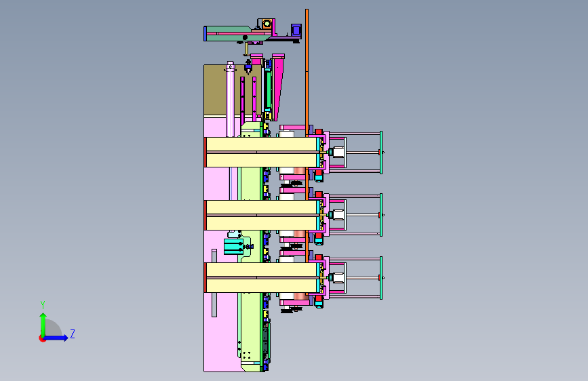The image size is (588, 381).
Task: Select the cyan pneumatic cylinder block on left
Action: (233, 247)
